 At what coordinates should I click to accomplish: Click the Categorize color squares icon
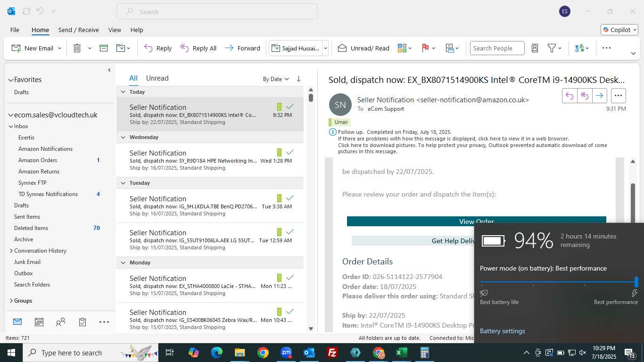402,48
